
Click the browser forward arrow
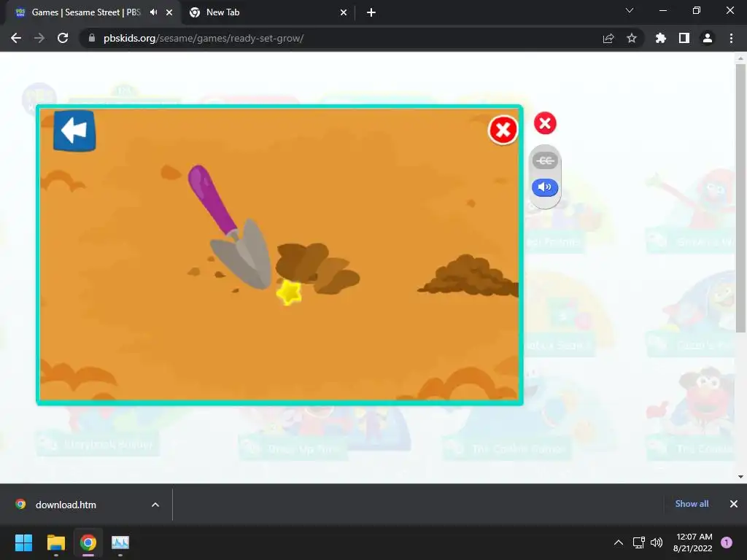click(x=39, y=38)
